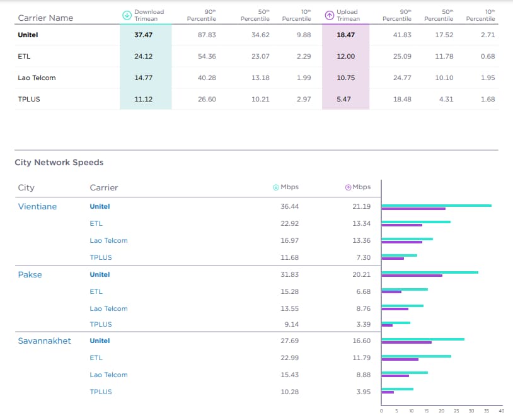The image size is (513, 420).
Task: Select TPLUS carrier under Vientiane
Action: [101, 258]
